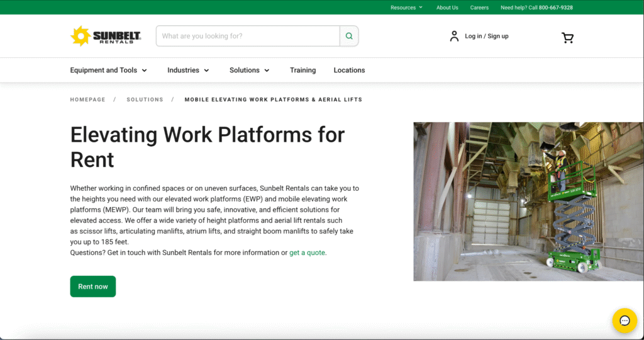Image resolution: width=644 pixels, height=340 pixels.
Task: Click the user account person icon
Action: pyautogui.click(x=454, y=36)
